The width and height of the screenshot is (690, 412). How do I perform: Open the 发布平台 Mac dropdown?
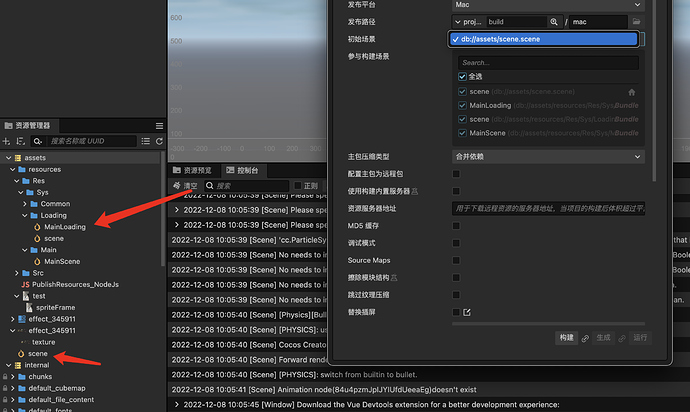548,5
